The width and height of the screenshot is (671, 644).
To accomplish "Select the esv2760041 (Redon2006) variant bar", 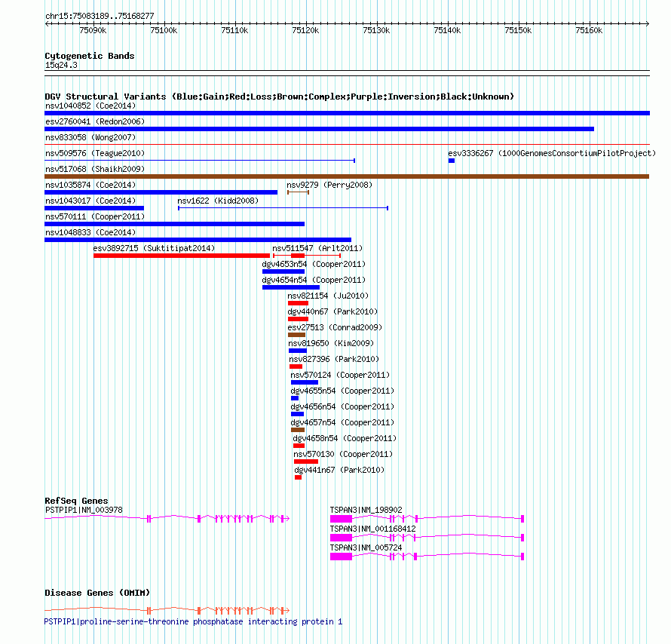I will (x=319, y=129).
